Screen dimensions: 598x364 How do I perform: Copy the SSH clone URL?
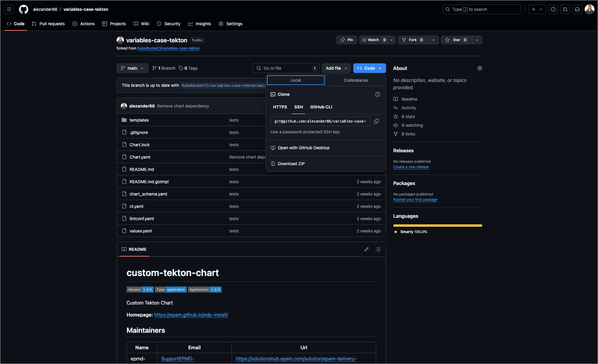pos(376,121)
